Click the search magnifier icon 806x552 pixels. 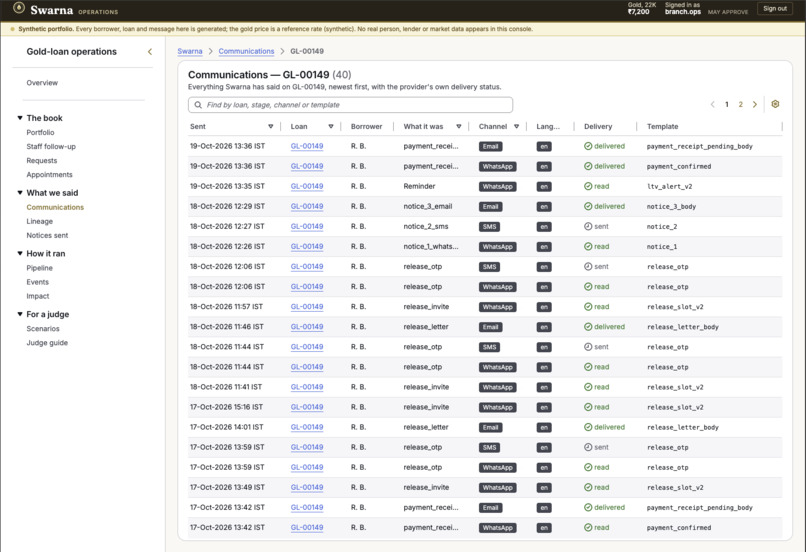tap(198, 105)
